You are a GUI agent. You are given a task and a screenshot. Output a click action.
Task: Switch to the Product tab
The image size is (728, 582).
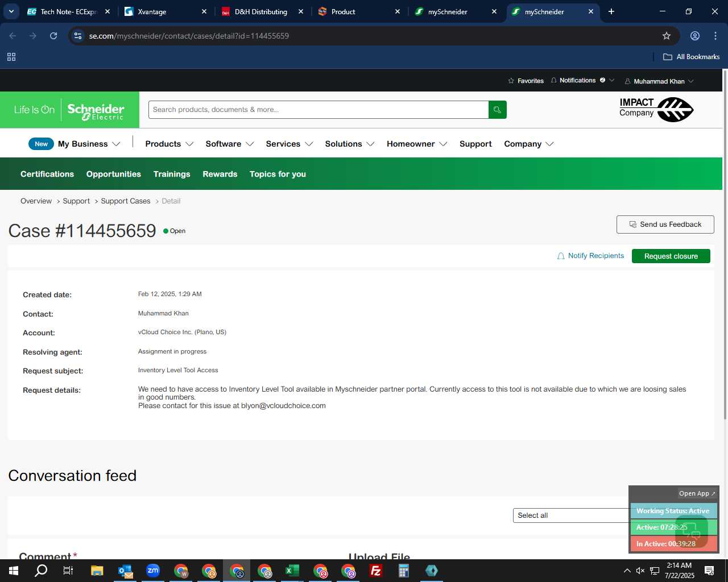(x=359, y=11)
